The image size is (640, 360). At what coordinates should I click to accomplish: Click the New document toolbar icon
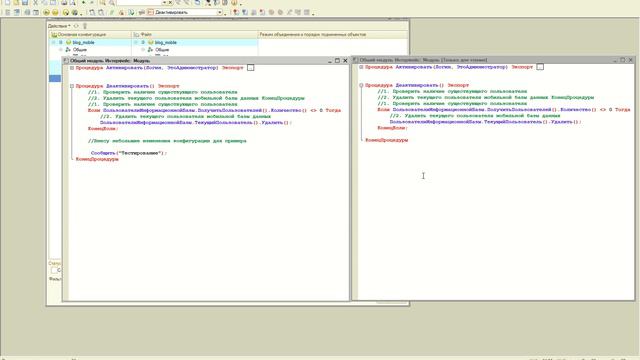[7, 2]
